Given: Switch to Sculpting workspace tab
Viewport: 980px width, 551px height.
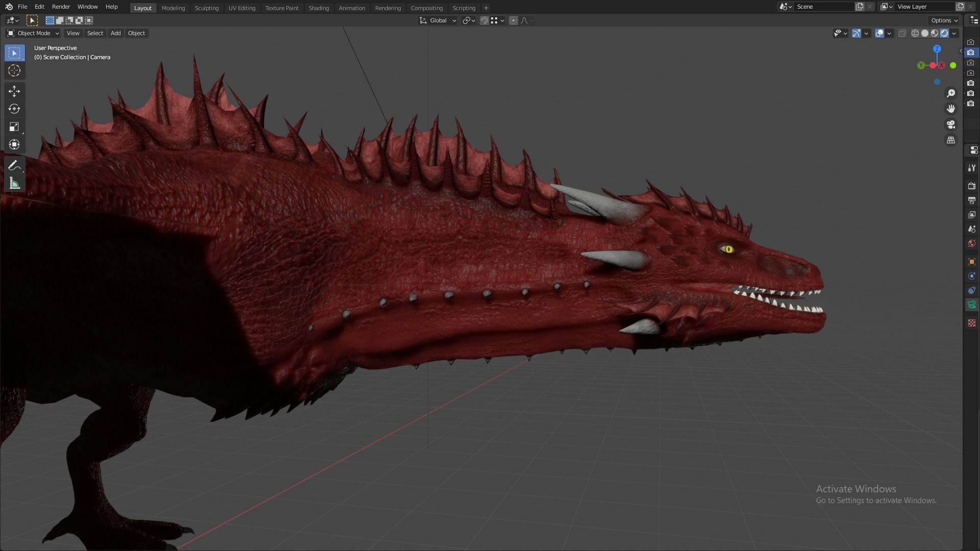Looking at the screenshot, I should click(207, 8).
